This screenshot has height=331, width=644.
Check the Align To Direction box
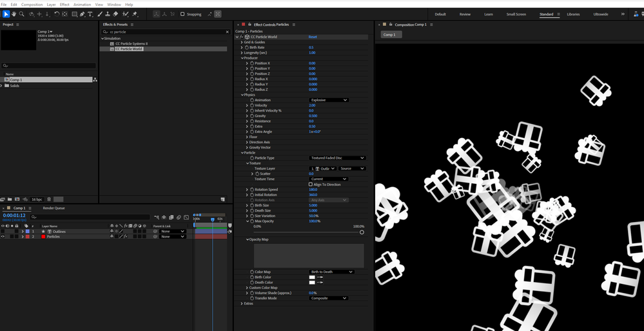311,185
